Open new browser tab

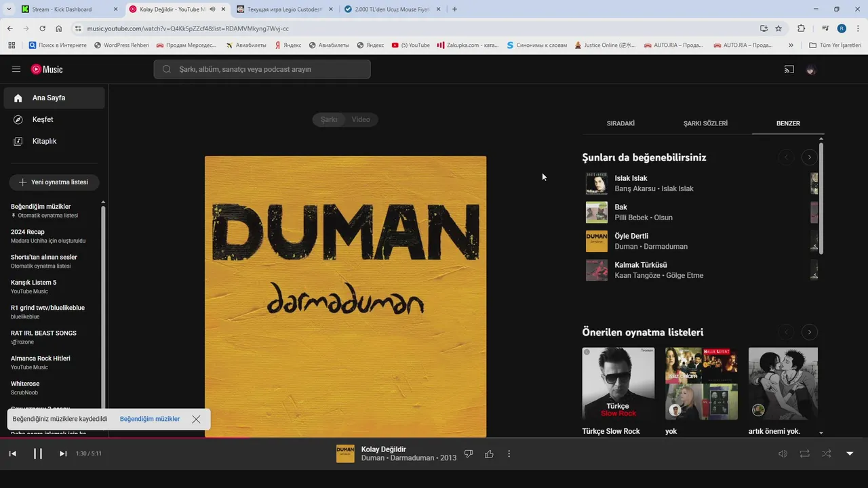pyautogui.click(x=454, y=9)
